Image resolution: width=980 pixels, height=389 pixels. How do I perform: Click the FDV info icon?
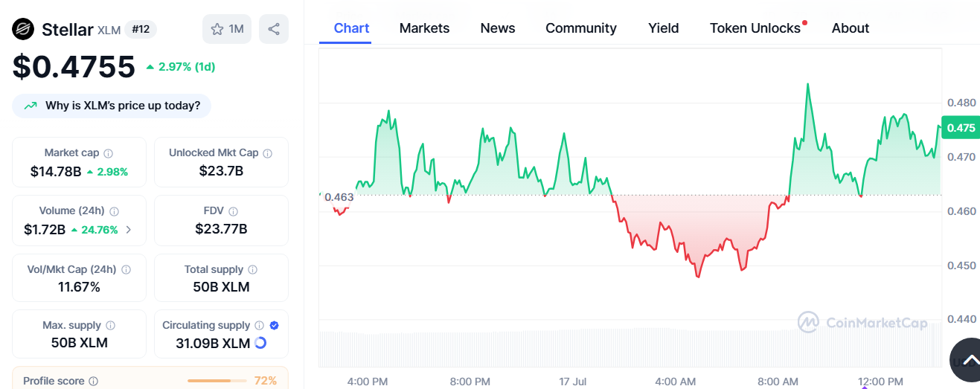tap(234, 211)
